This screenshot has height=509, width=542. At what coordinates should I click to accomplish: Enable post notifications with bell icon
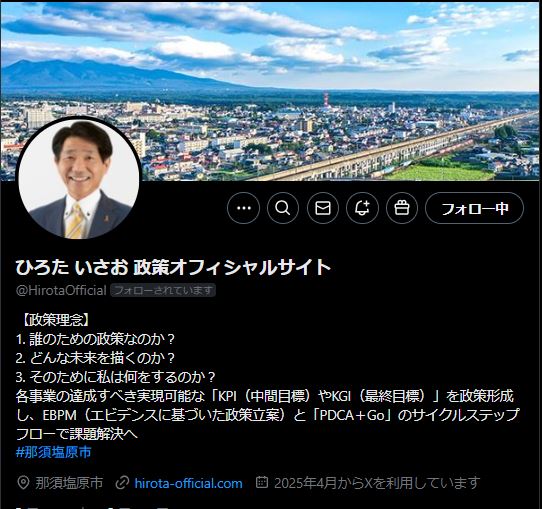[362, 208]
